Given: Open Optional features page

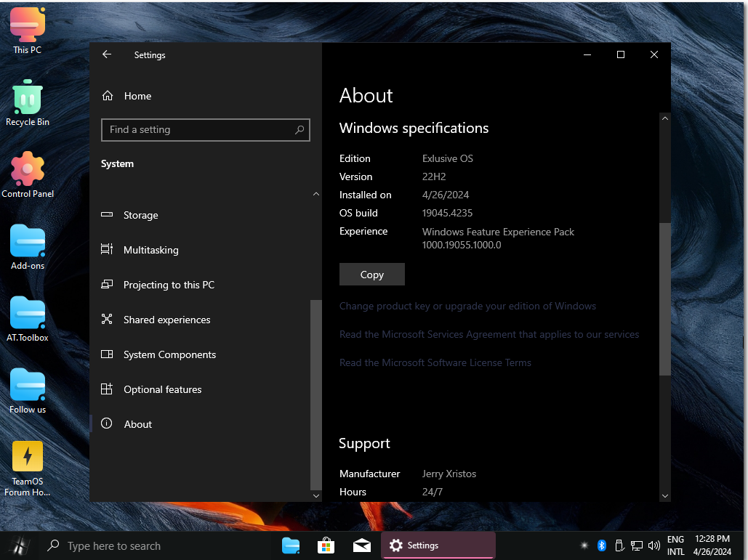Looking at the screenshot, I should tap(162, 389).
